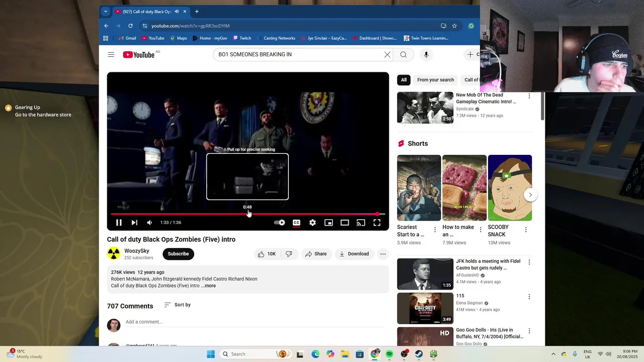Open Goo Goo Dolls Iris video title
The image size is (644, 362).
490,333
